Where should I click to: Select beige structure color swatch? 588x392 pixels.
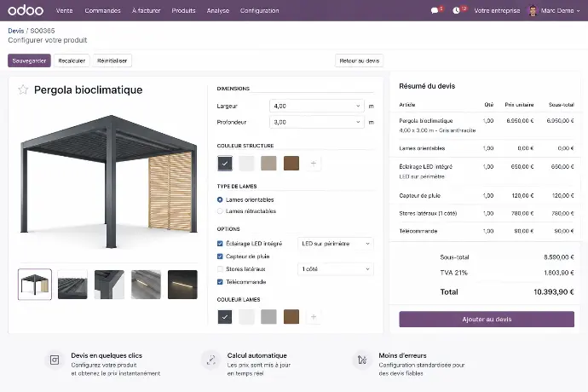[268, 163]
